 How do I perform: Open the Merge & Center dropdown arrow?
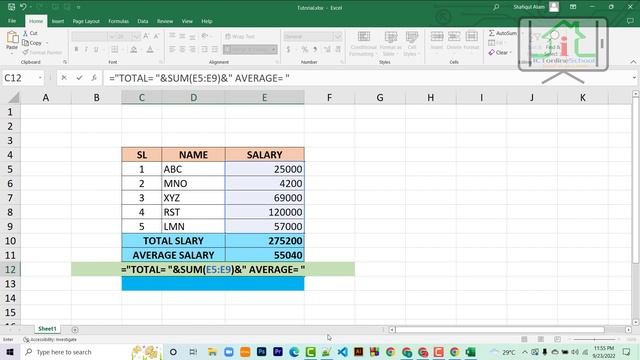point(274,49)
